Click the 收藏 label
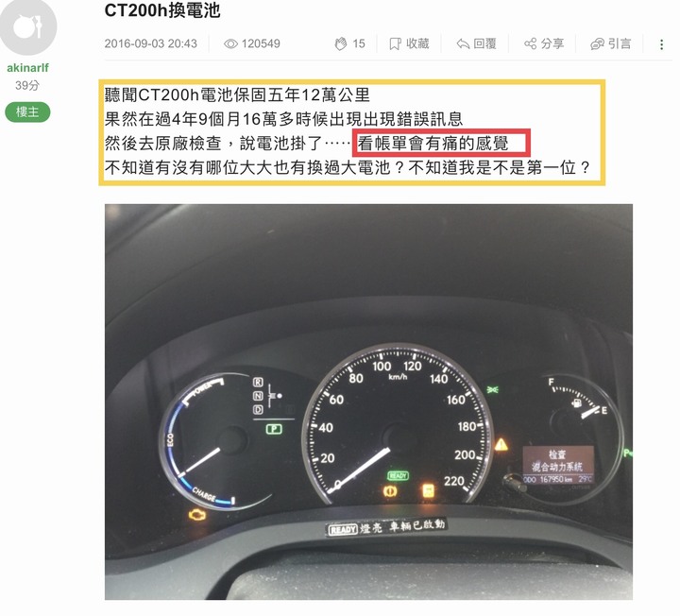The height and width of the screenshot is (616, 680). click(417, 43)
